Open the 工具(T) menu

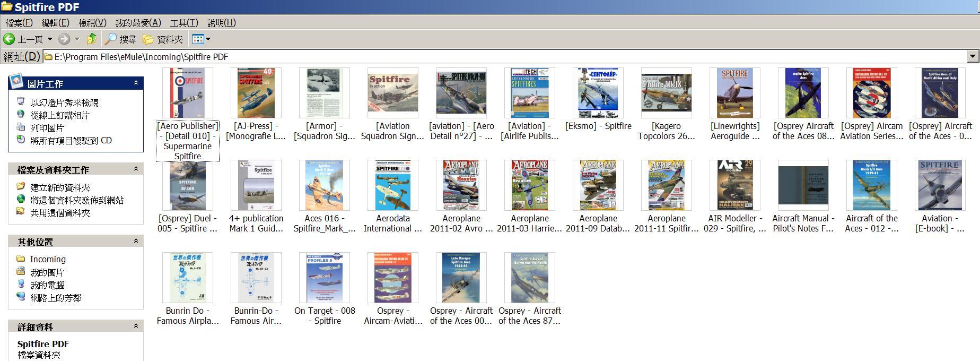pyautogui.click(x=184, y=23)
